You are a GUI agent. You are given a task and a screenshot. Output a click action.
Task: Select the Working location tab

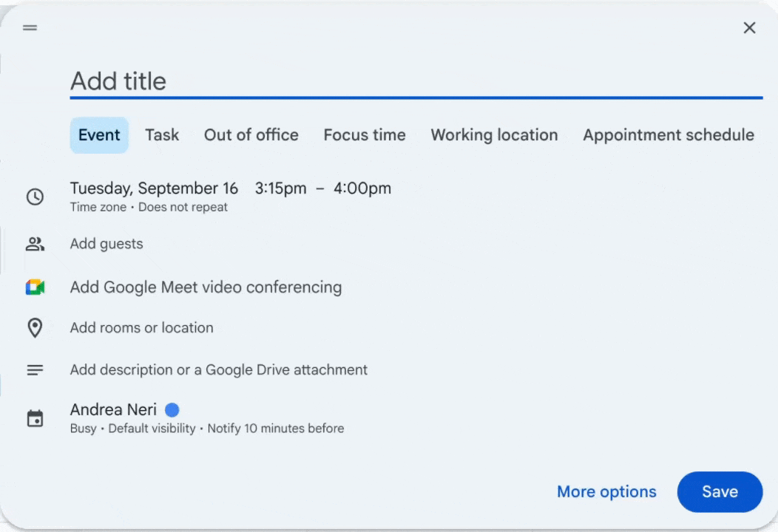click(x=494, y=135)
